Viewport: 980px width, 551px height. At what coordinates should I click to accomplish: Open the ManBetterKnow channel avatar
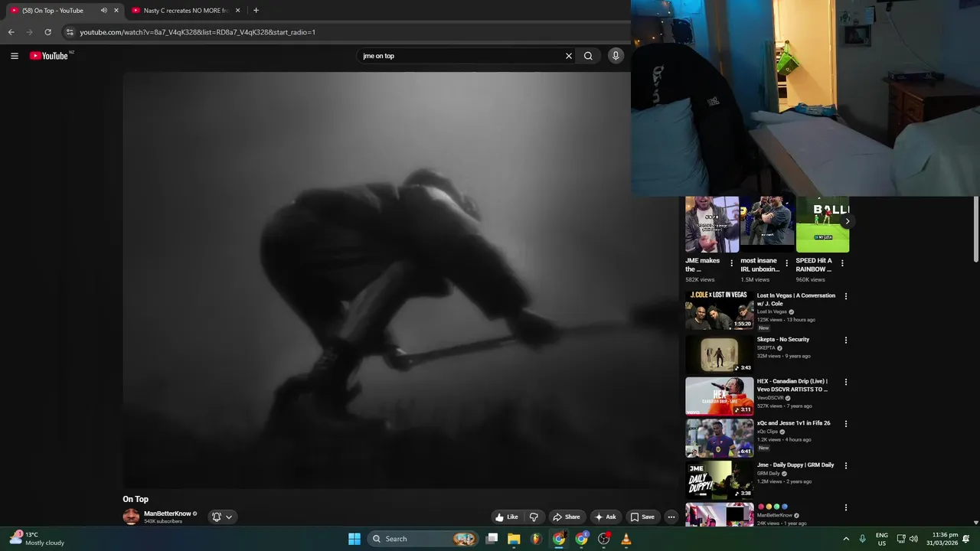(131, 517)
